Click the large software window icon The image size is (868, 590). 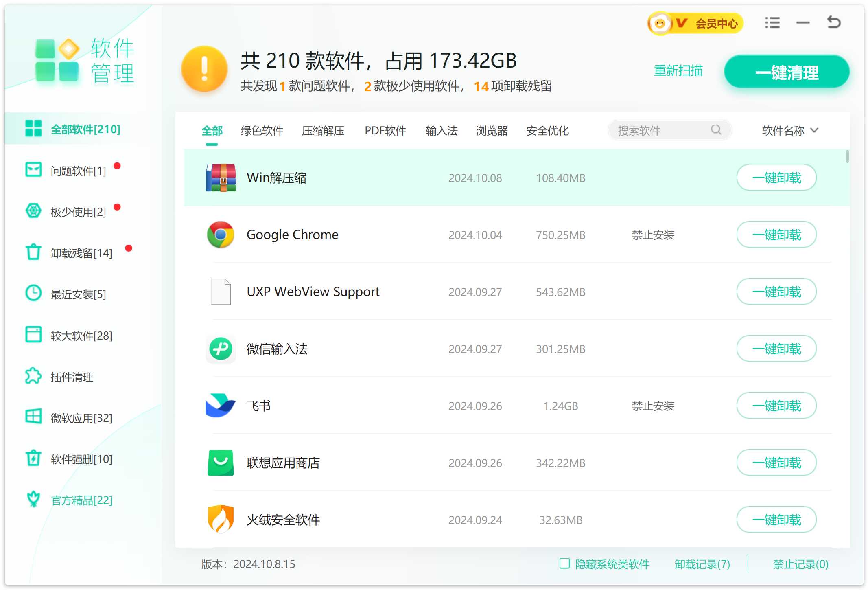(x=33, y=335)
